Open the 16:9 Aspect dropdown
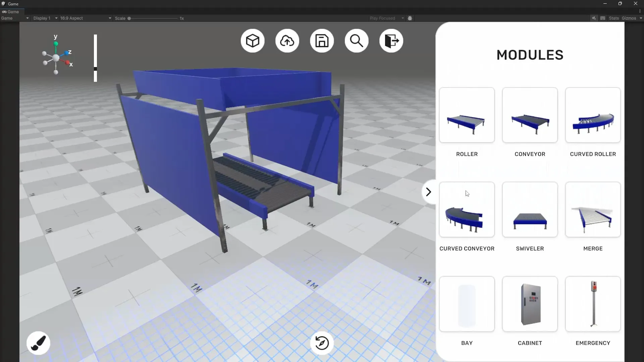644x362 pixels. [x=85, y=18]
